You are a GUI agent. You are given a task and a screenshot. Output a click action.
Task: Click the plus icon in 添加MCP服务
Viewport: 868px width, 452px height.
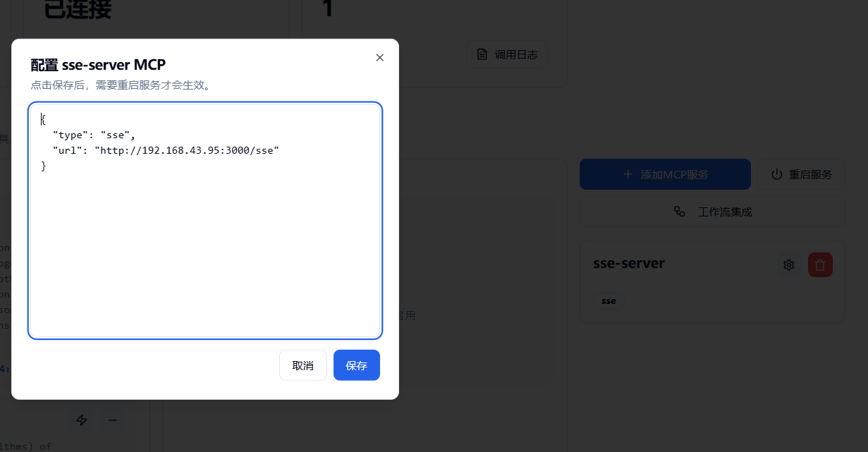[628, 174]
